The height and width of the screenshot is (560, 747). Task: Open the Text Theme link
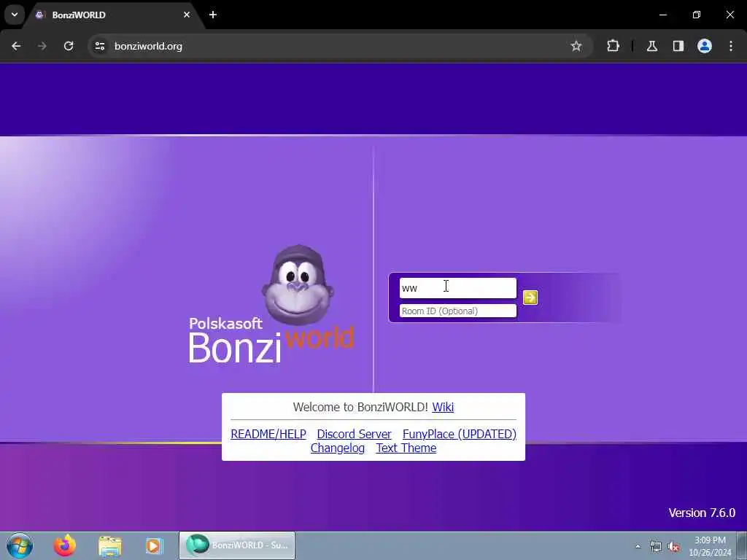(406, 448)
